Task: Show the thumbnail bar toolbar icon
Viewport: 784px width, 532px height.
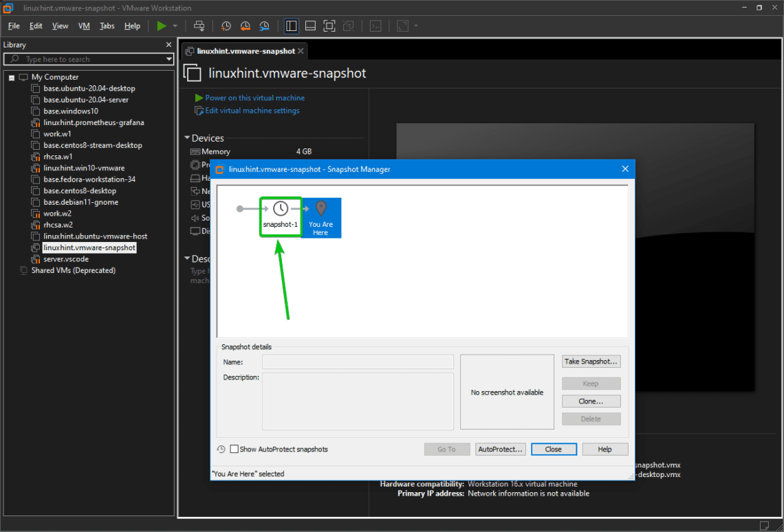Action: (x=310, y=25)
